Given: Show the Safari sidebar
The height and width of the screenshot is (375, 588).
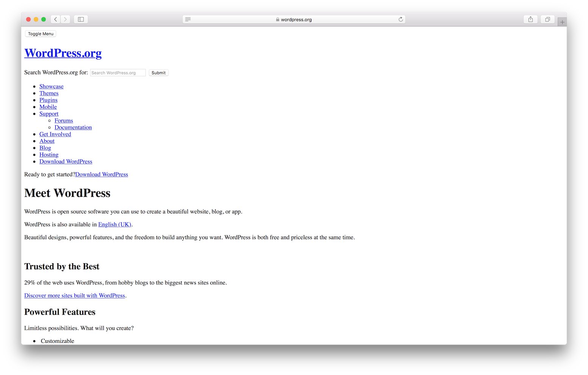Looking at the screenshot, I should pos(81,19).
